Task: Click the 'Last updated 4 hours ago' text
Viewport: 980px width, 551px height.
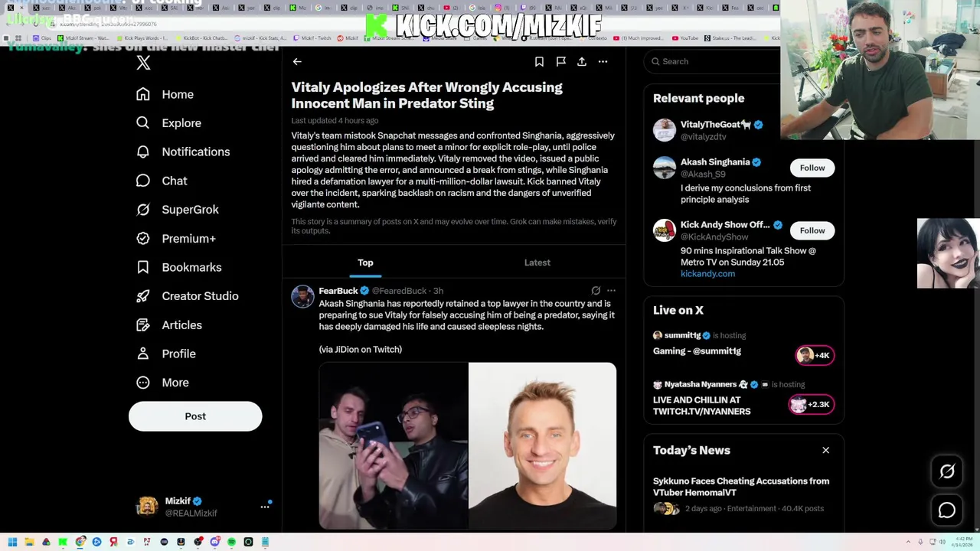Action: click(335, 121)
